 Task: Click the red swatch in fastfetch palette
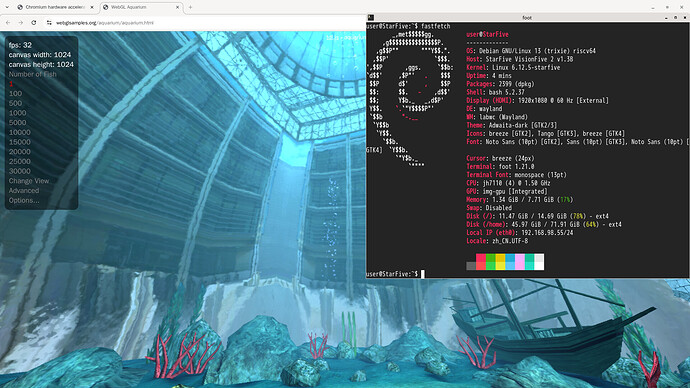click(481, 262)
